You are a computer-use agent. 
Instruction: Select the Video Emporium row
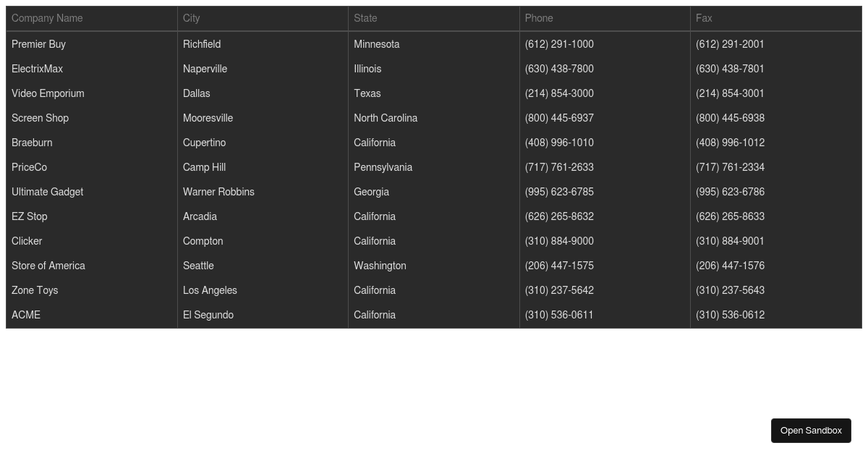[48, 93]
